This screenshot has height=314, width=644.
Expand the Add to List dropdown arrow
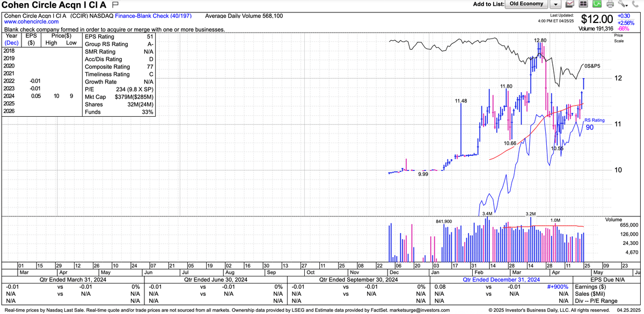[556, 4]
